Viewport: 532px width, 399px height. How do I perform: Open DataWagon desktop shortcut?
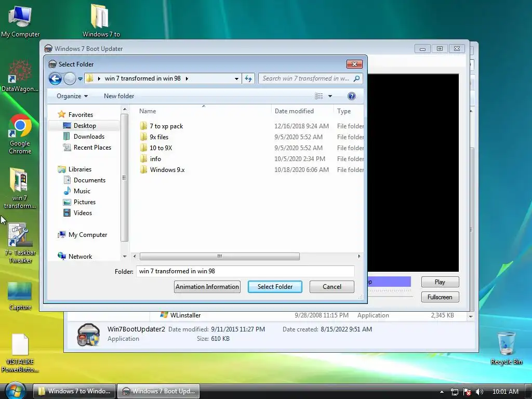20,76
